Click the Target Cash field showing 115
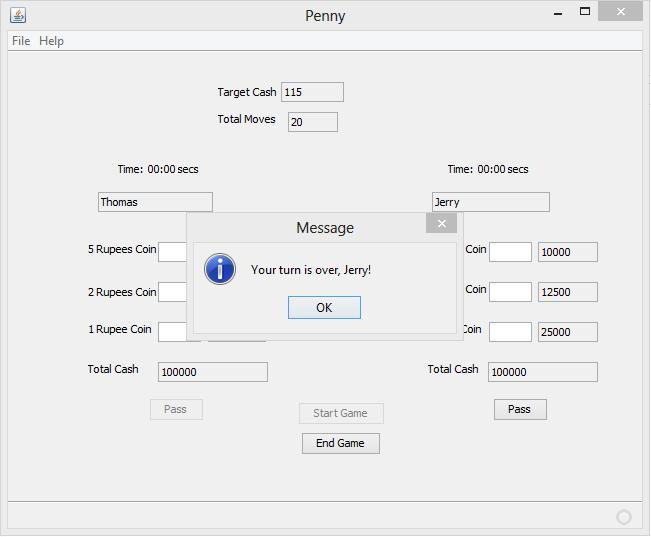Screen dimensions: 651x537 point(312,92)
